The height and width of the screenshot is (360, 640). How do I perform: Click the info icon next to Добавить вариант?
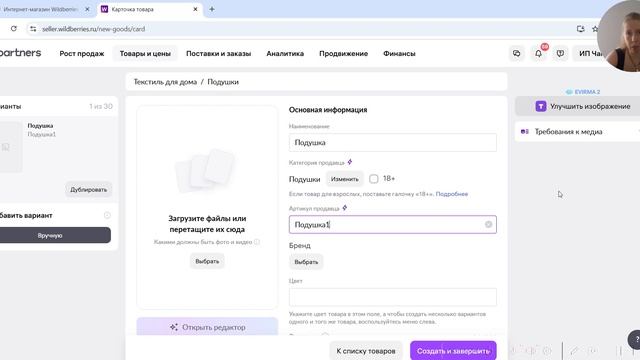[x=107, y=215]
